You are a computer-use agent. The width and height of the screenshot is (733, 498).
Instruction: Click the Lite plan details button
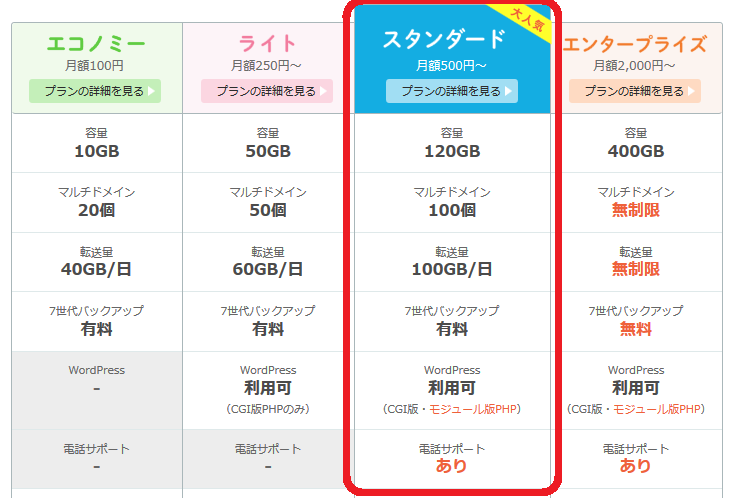point(266,91)
